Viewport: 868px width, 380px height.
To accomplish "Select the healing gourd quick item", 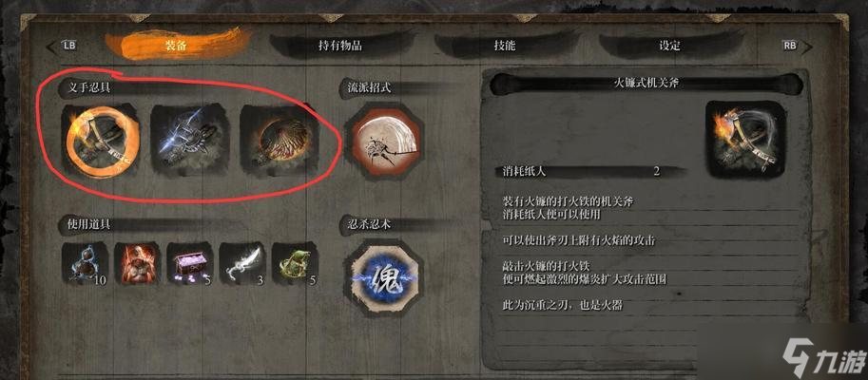I will click(x=85, y=263).
